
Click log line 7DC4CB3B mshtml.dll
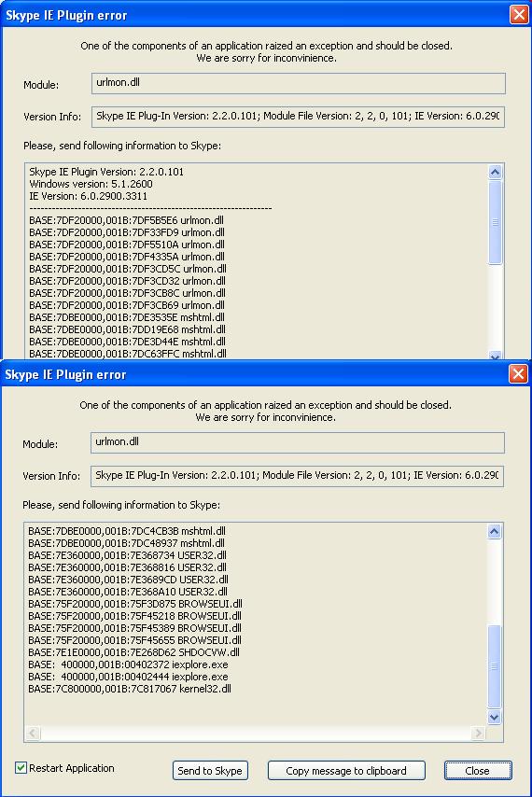127,531
